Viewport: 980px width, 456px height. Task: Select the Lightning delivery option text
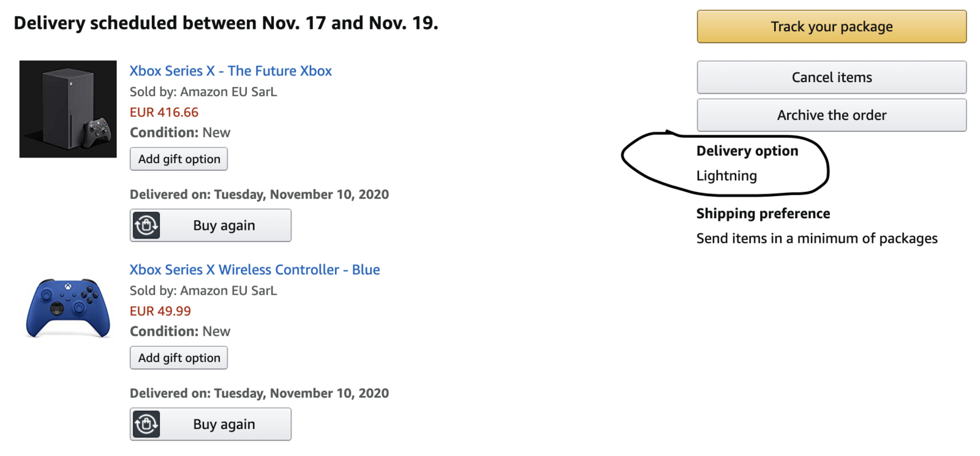726,176
